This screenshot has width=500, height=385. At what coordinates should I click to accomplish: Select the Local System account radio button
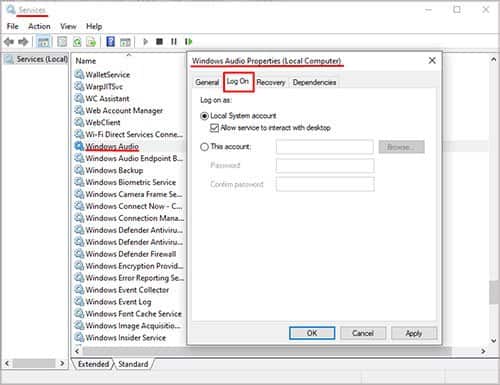pos(204,116)
